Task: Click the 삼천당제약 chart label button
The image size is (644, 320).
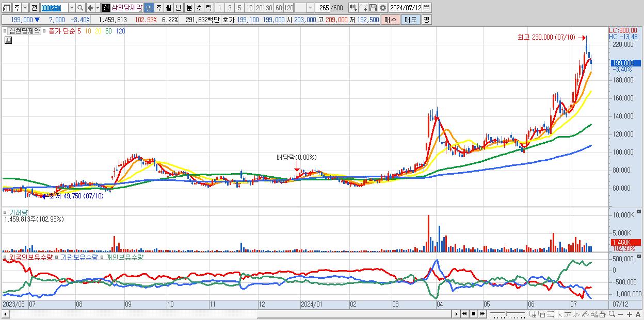Action: [25, 31]
